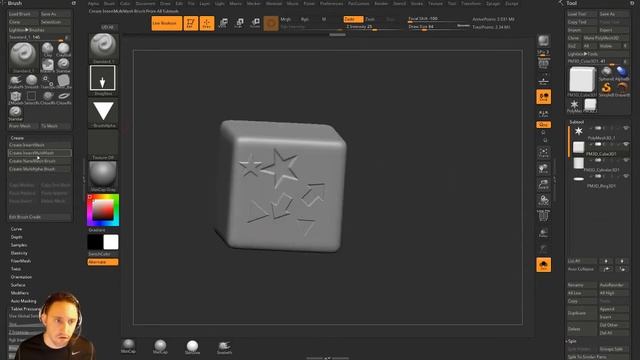Open the brush alpha triangle selector
Image resolution: width=640 pixels, height=360 pixels.
[103, 112]
